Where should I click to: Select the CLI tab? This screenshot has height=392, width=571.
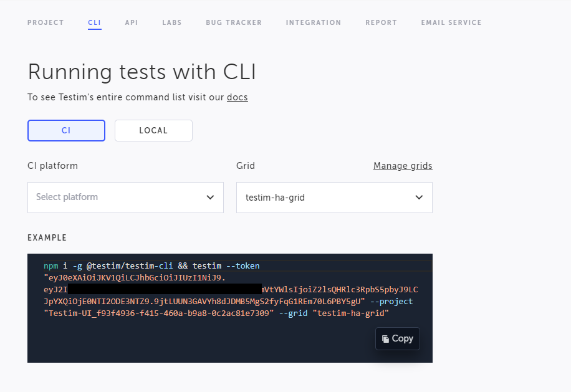point(94,22)
